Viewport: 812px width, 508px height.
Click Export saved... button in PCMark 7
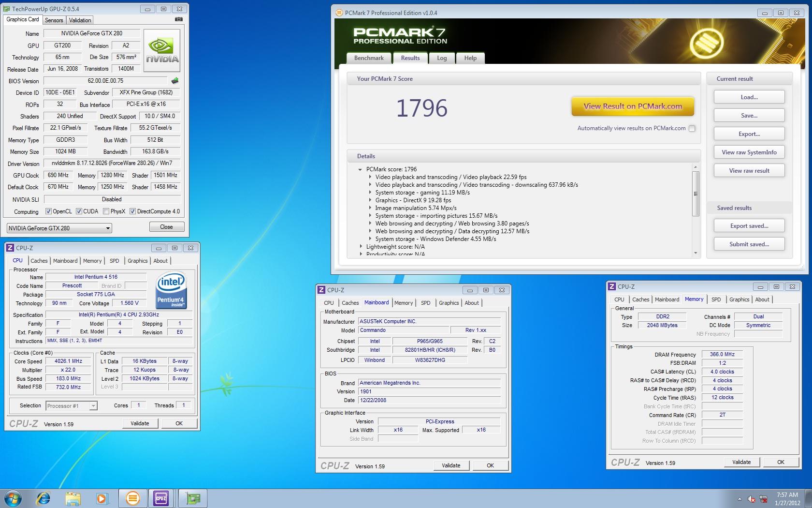(749, 226)
